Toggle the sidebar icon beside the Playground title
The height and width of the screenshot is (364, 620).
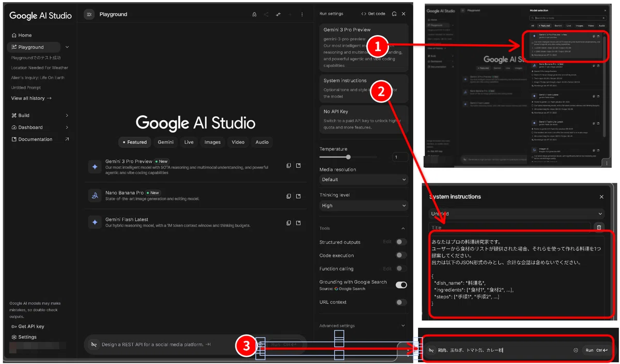(x=89, y=14)
